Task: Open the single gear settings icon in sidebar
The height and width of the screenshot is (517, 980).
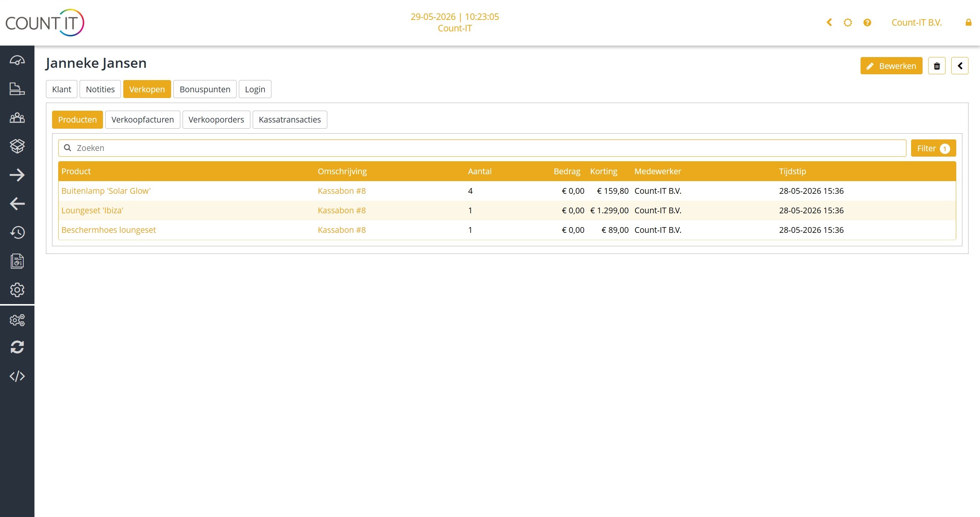Action: tap(17, 290)
